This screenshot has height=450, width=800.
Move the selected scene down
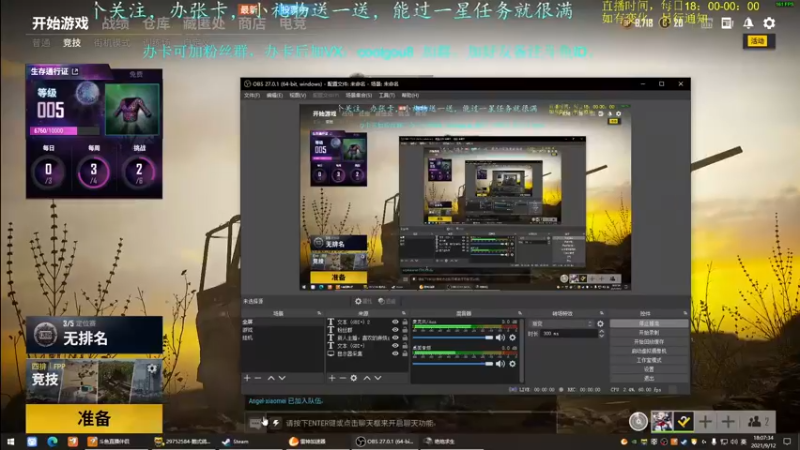[282, 378]
